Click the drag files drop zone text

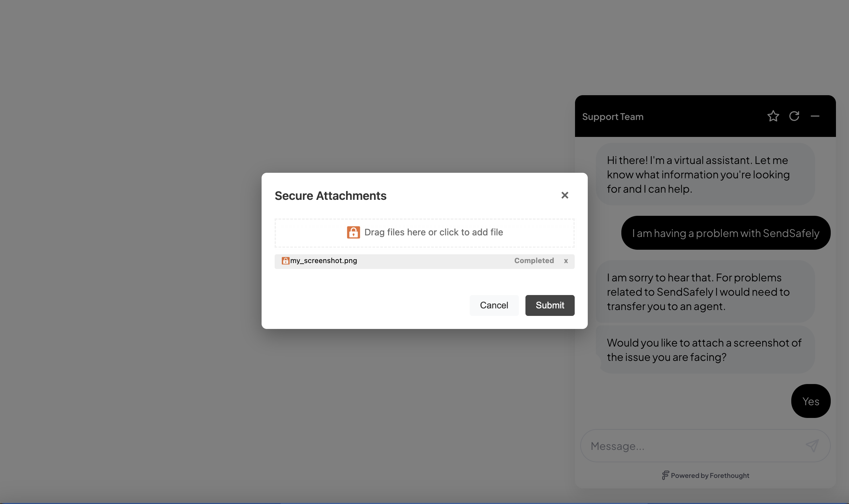[x=433, y=232]
